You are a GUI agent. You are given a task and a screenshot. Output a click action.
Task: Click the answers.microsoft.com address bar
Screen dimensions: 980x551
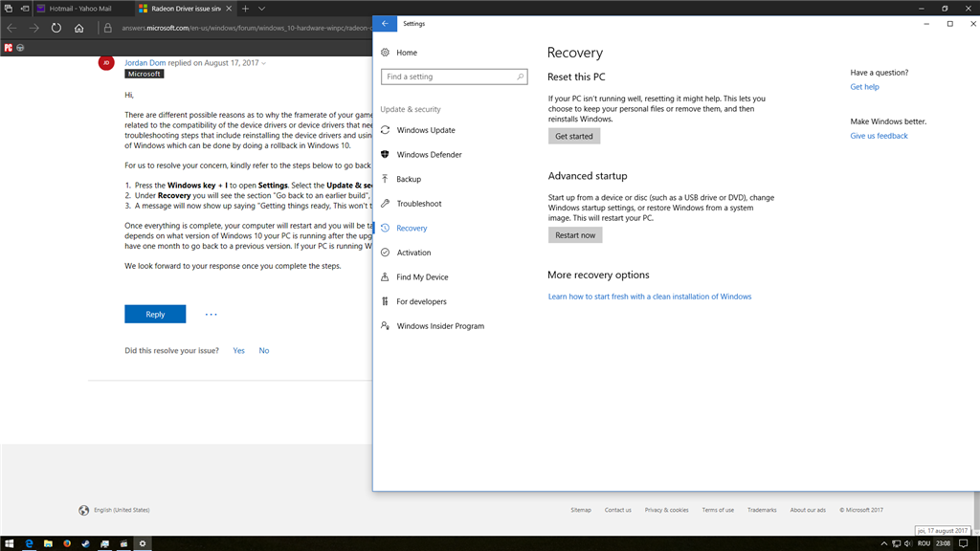click(245, 28)
